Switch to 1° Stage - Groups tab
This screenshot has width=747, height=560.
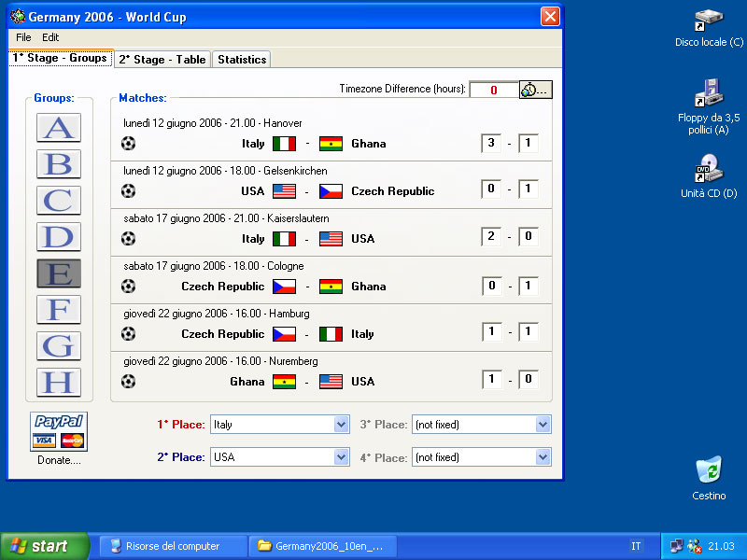[61, 58]
